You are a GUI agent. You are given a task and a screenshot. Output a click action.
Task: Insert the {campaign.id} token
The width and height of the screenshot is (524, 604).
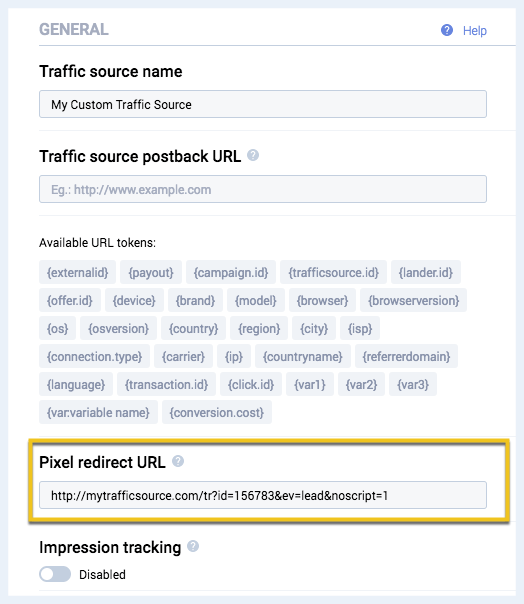pos(231,272)
